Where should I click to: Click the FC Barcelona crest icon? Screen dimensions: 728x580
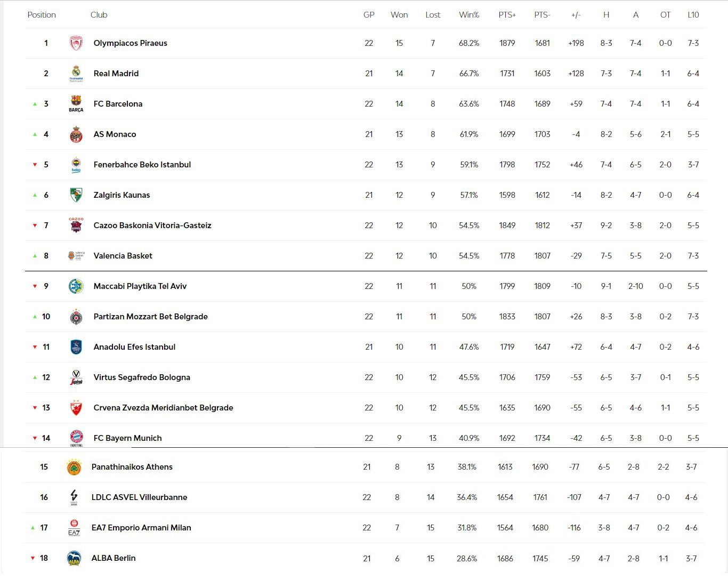point(76,103)
